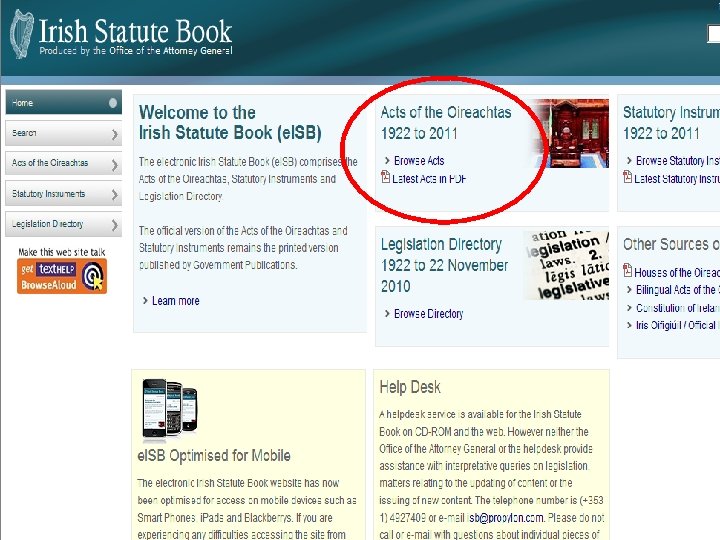Open Legislation Directory sidebar item

63,224
